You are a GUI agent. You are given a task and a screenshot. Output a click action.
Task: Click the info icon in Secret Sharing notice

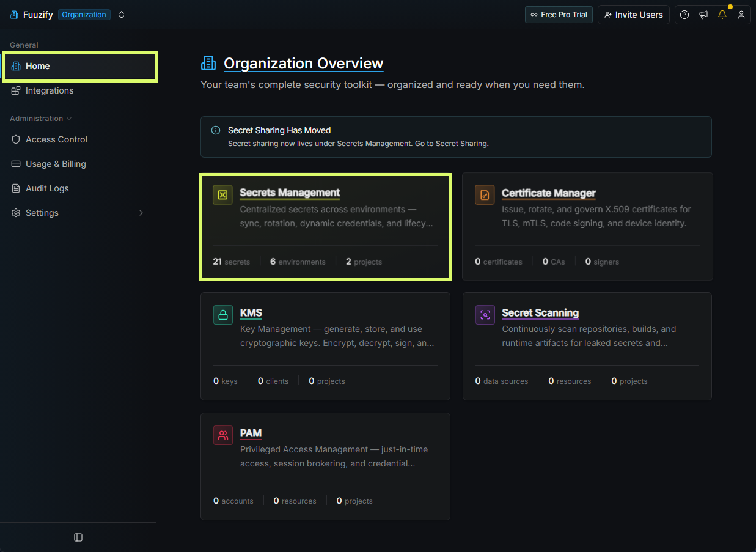click(216, 130)
